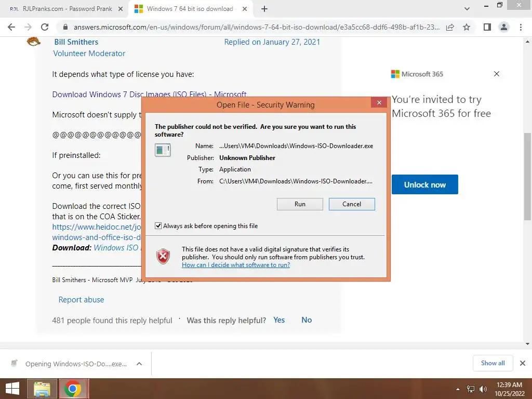Click Replied on January 27, 2021 text
Screen dimensions: 532x399
point(272,42)
